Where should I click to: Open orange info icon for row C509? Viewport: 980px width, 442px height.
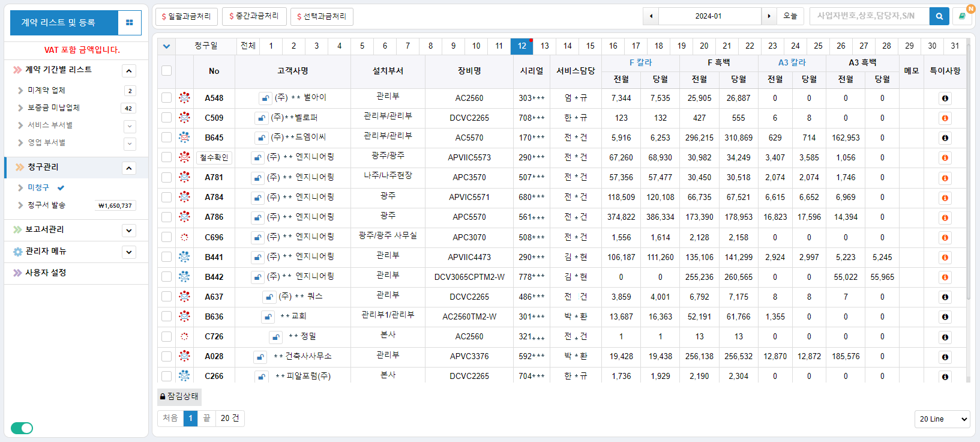[x=945, y=118]
